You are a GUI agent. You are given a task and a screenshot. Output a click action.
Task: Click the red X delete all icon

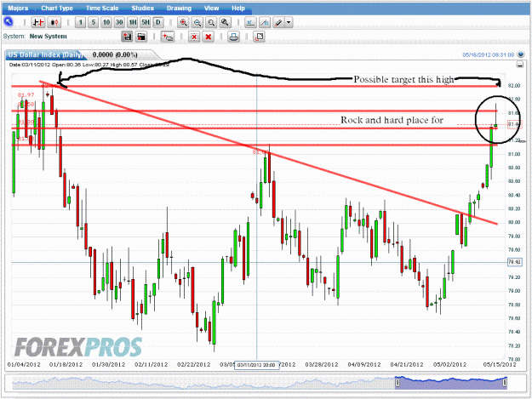(209, 37)
